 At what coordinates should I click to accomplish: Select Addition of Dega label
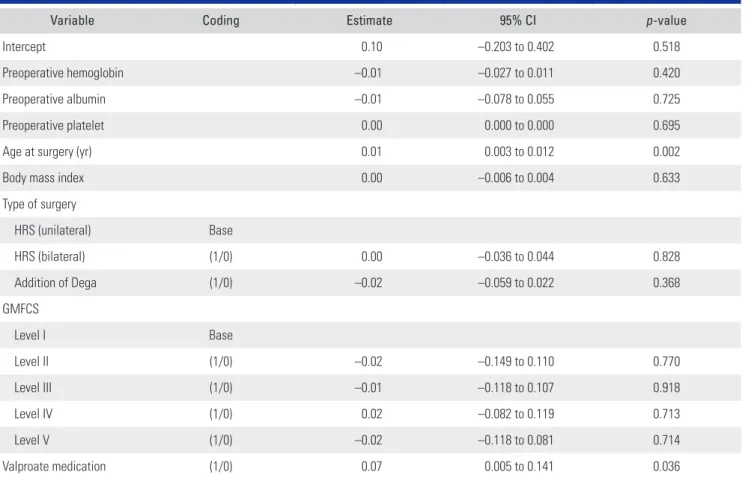(x=55, y=283)
